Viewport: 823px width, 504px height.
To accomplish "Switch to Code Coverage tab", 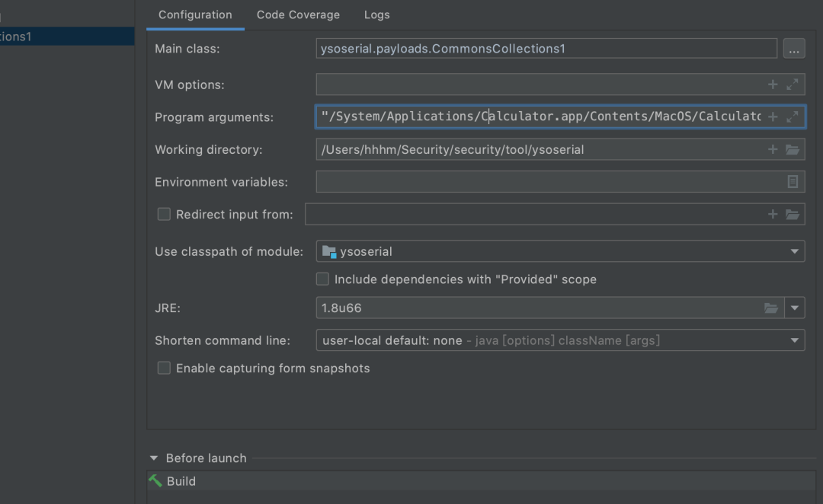I will coord(298,14).
